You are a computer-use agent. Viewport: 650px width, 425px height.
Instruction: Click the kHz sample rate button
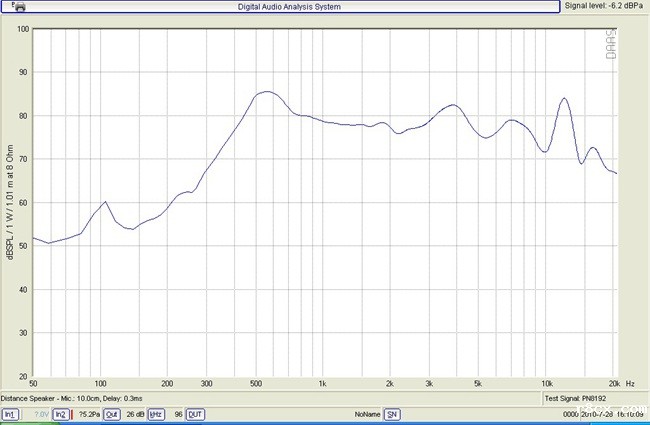156,414
